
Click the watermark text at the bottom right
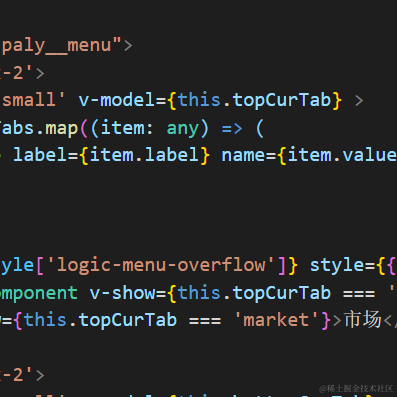point(356,389)
